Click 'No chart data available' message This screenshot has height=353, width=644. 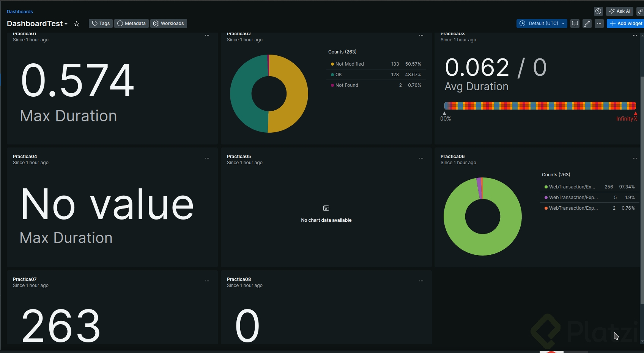326,220
